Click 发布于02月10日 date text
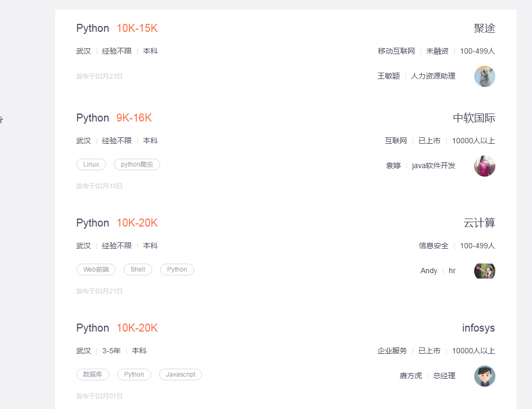The image size is (532, 409). [x=99, y=186]
